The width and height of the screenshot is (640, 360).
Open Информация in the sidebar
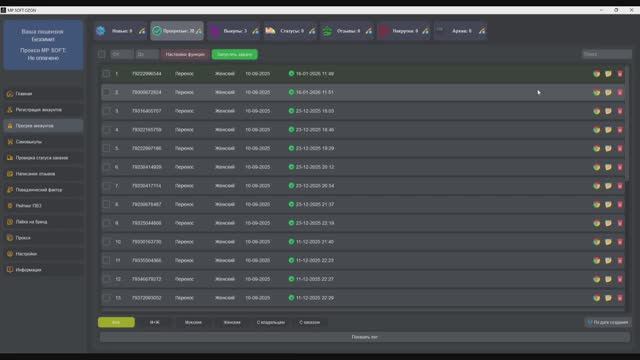pyautogui.click(x=44, y=270)
